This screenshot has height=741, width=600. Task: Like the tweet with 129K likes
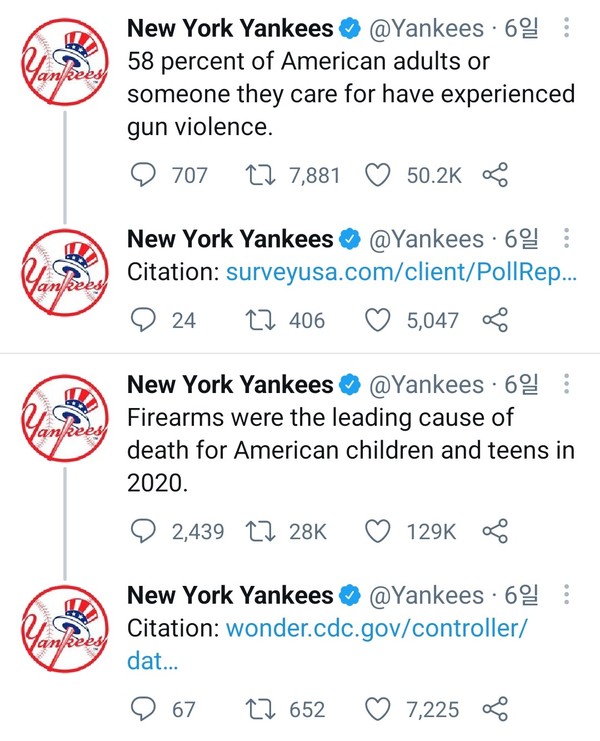tap(377, 531)
